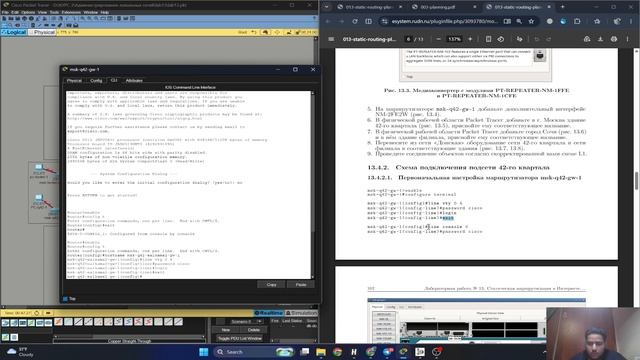Click the move object icon on yellow bar
The height and width of the screenshot is (360, 640).
[x=277, y=32]
